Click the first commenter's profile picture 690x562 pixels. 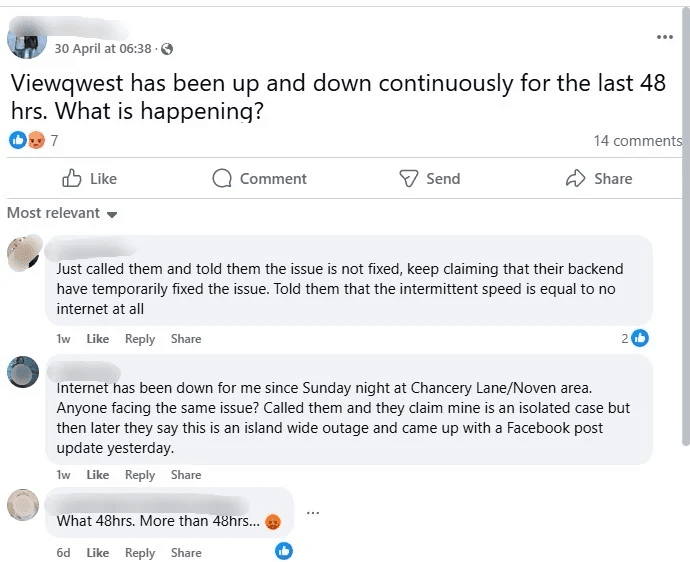tap(23, 254)
